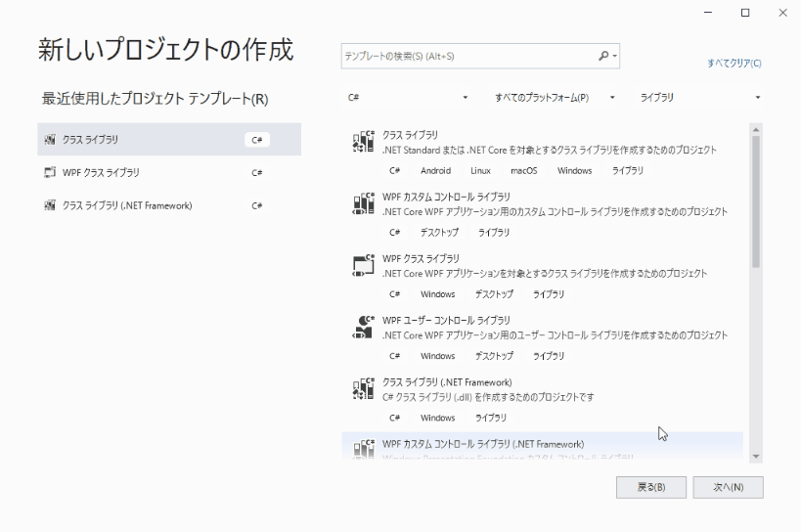Click recent クラス ライブラリ (.NET Framework) item icon
801x532 pixels.
tap(50, 205)
